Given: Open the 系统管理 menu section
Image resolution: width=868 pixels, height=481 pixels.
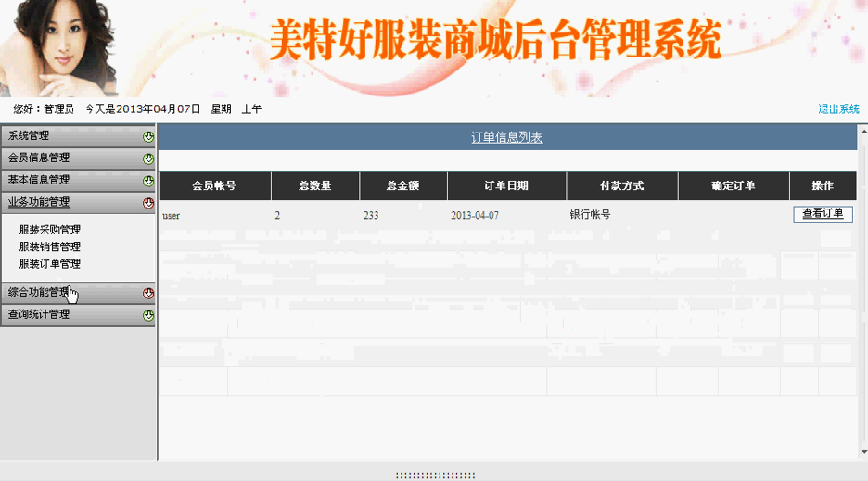Looking at the screenshot, I should tap(78, 136).
